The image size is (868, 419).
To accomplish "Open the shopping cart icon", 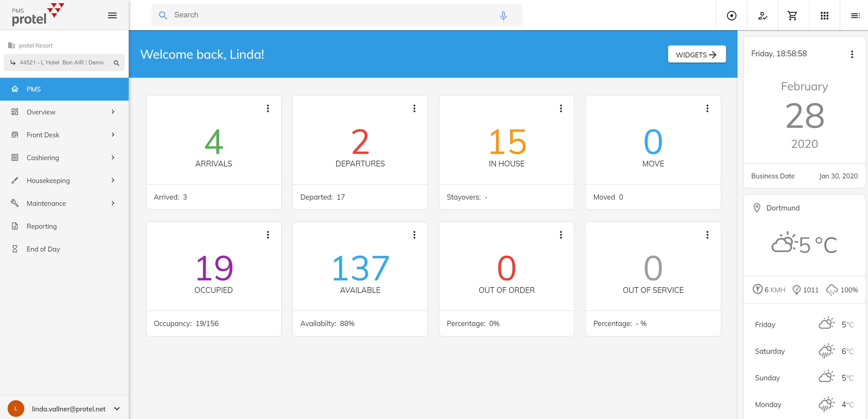I will (793, 15).
